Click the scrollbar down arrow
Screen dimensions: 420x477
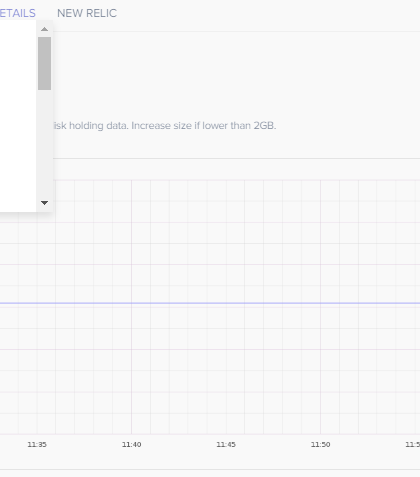[44, 203]
